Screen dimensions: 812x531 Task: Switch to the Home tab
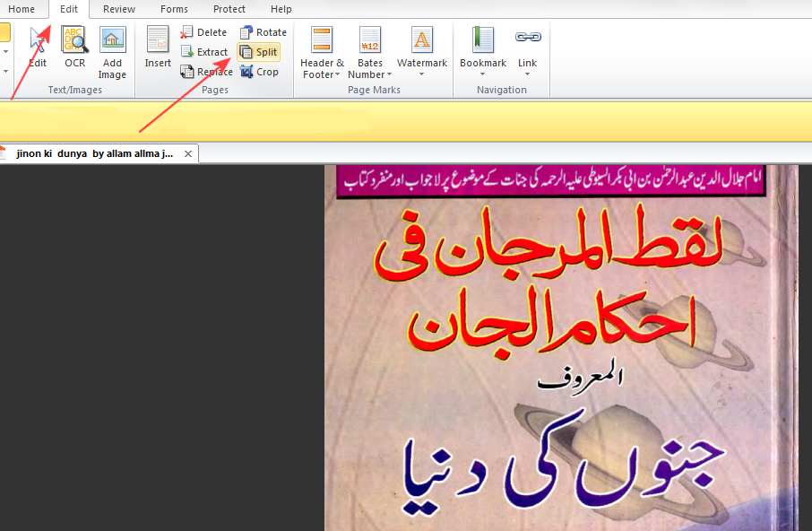pos(22,9)
